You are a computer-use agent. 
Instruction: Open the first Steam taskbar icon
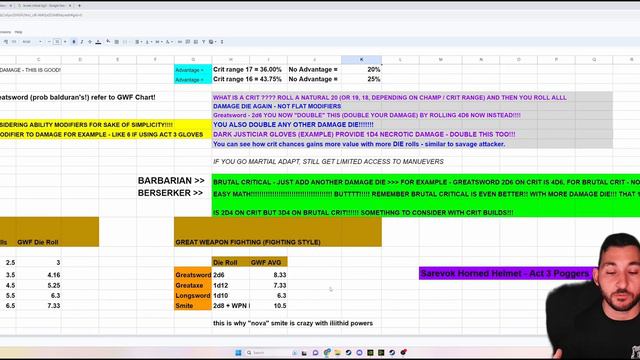point(348,353)
